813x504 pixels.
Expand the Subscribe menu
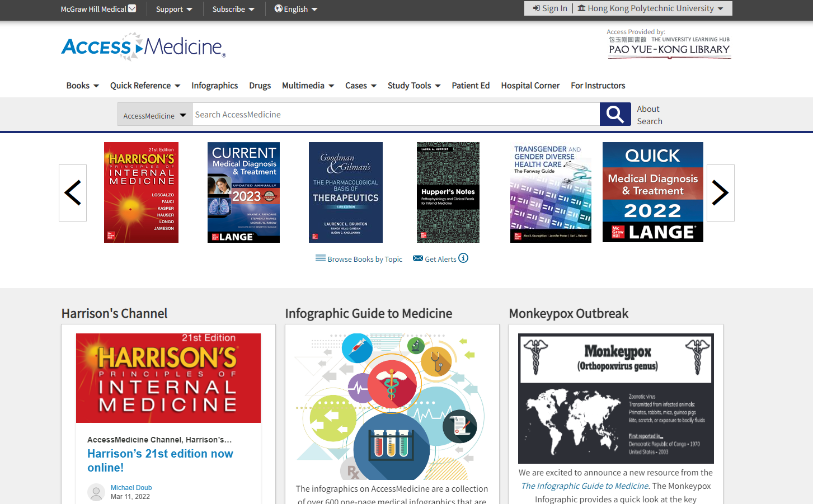233,9
